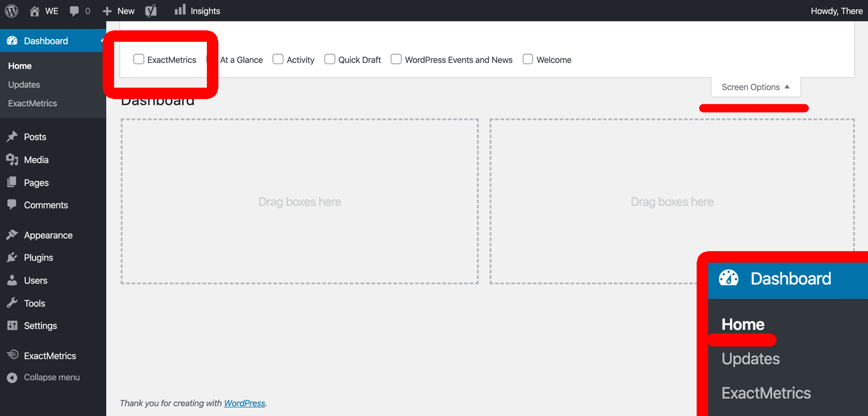The image size is (868, 416).
Task: Open Yoast SEO icon in admin bar
Action: coord(151,11)
